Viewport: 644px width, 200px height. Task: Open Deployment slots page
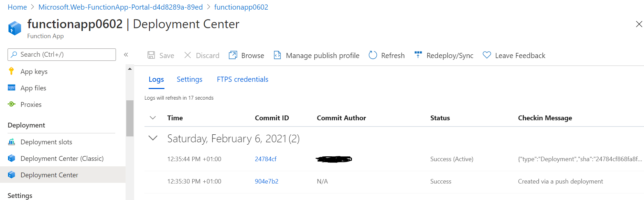pos(46,142)
